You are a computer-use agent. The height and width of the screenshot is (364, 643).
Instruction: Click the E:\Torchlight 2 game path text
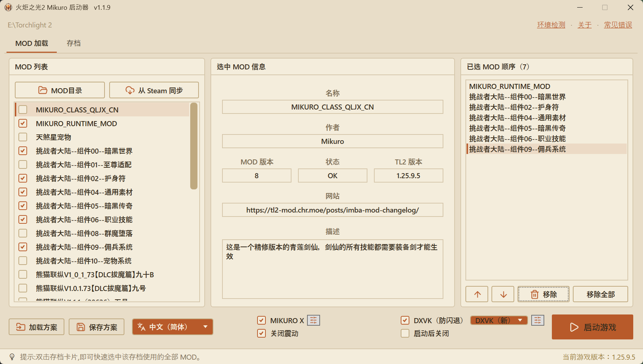[30, 25]
